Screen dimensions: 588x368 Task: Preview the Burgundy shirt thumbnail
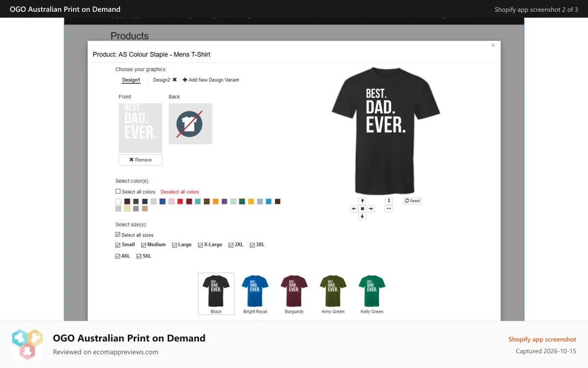point(294,294)
